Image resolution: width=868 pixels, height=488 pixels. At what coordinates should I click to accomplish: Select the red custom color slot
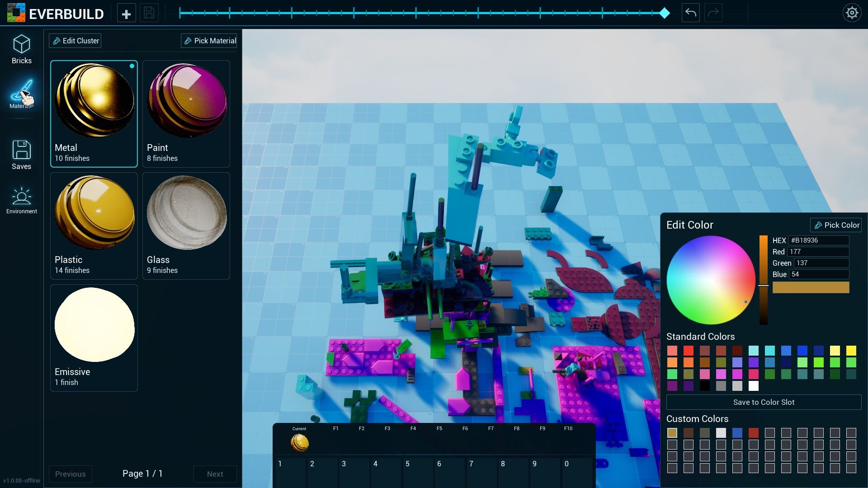pyautogui.click(x=754, y=433)
